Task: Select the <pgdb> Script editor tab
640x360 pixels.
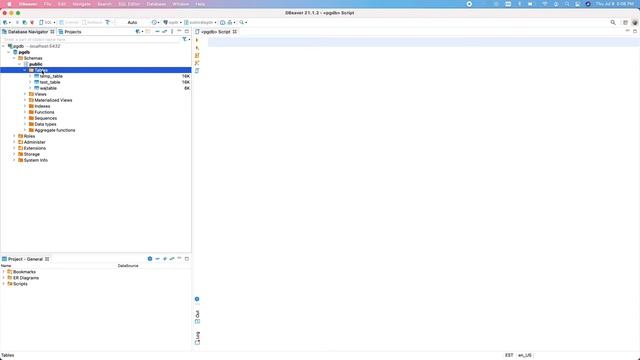Action: pyautogui.click(x=216, y=31)
